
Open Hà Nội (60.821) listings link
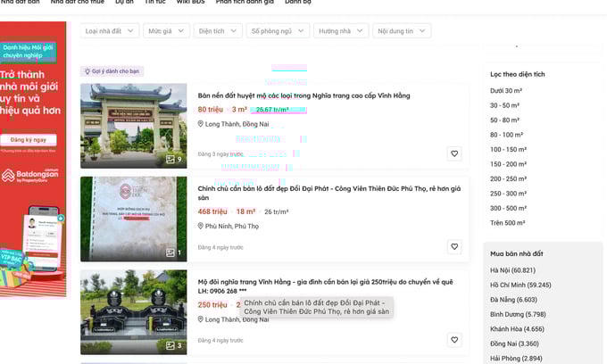513,270
